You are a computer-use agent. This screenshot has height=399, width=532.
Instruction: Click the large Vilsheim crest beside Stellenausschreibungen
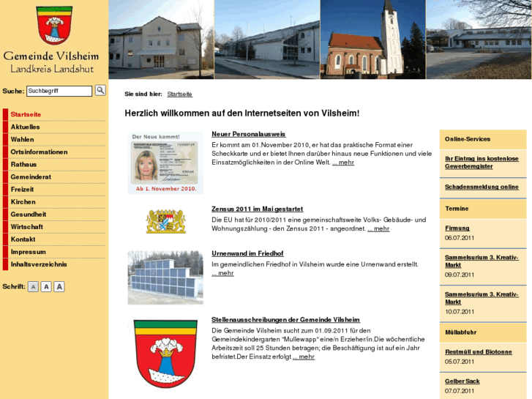point(165,354)
